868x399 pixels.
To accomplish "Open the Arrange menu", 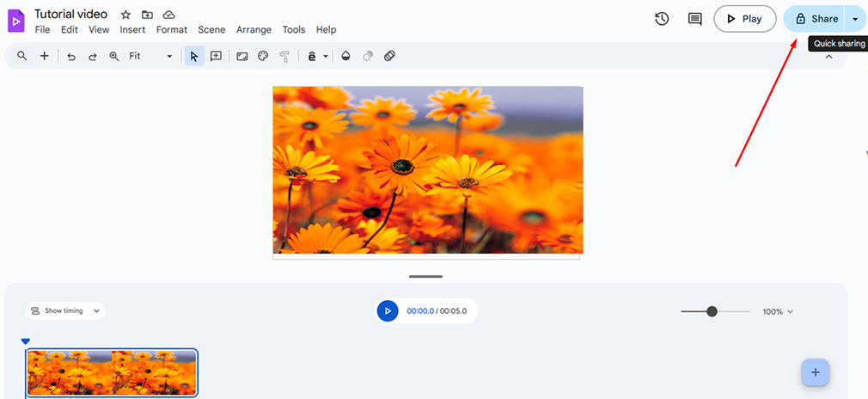I will click(254, 30).
